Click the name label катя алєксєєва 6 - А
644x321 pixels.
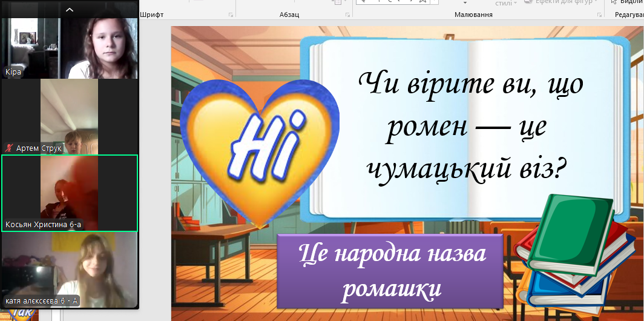[42, 301]
